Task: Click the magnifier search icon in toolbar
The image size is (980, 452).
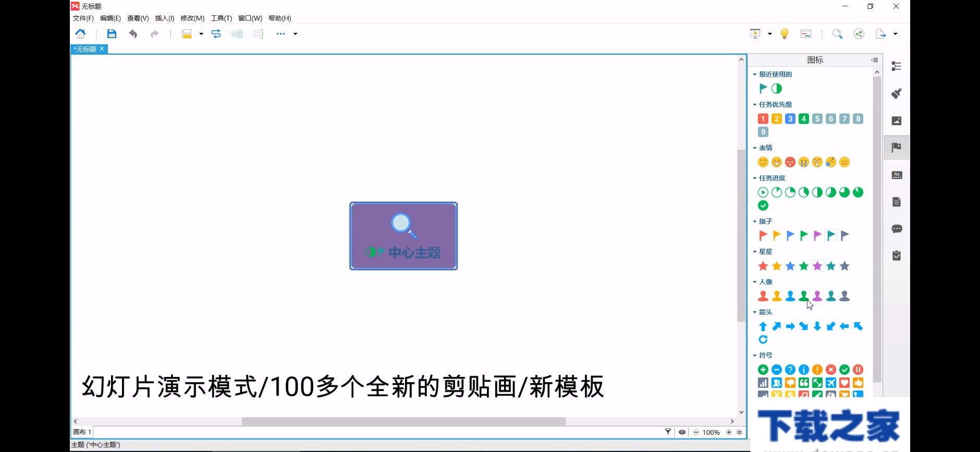Action: (x=837, y=34)
